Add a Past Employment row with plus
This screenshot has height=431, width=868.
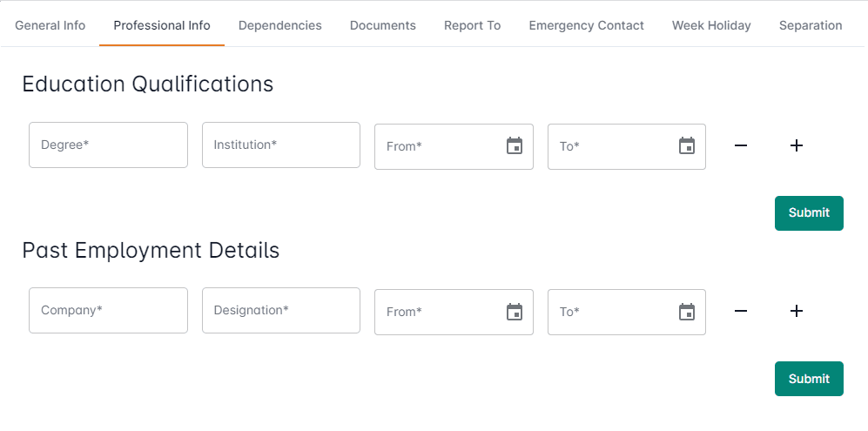[796, 311]
